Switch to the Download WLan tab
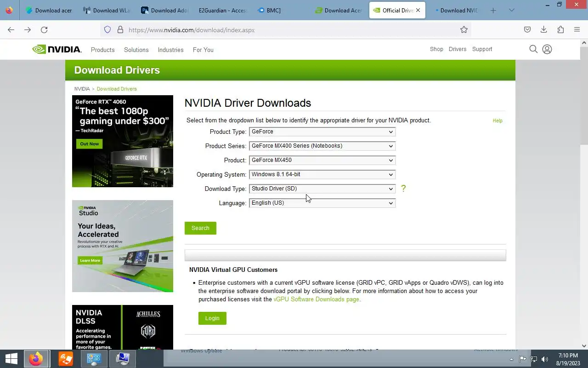 [107, 10]
